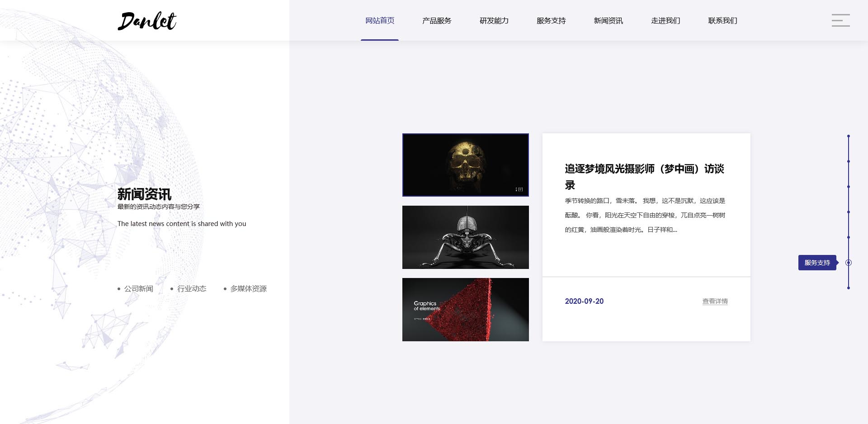This screenshot has height=424, width=868.
Task: Go to 网站首页 in the navigation bar
Action: point(380,21)
